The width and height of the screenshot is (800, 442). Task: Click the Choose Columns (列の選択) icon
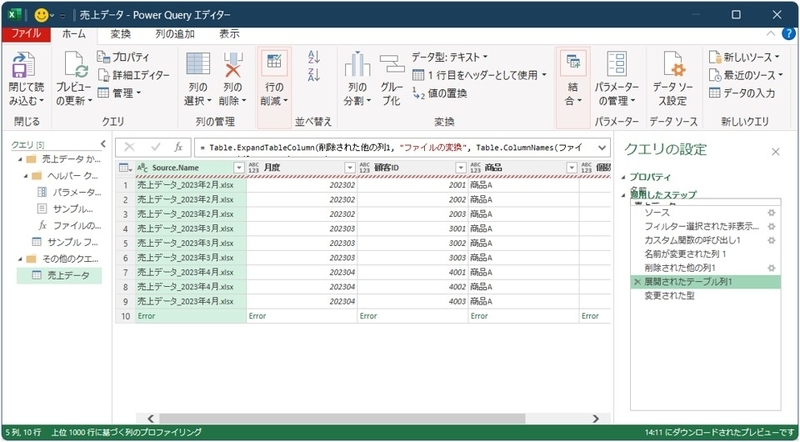197,64
